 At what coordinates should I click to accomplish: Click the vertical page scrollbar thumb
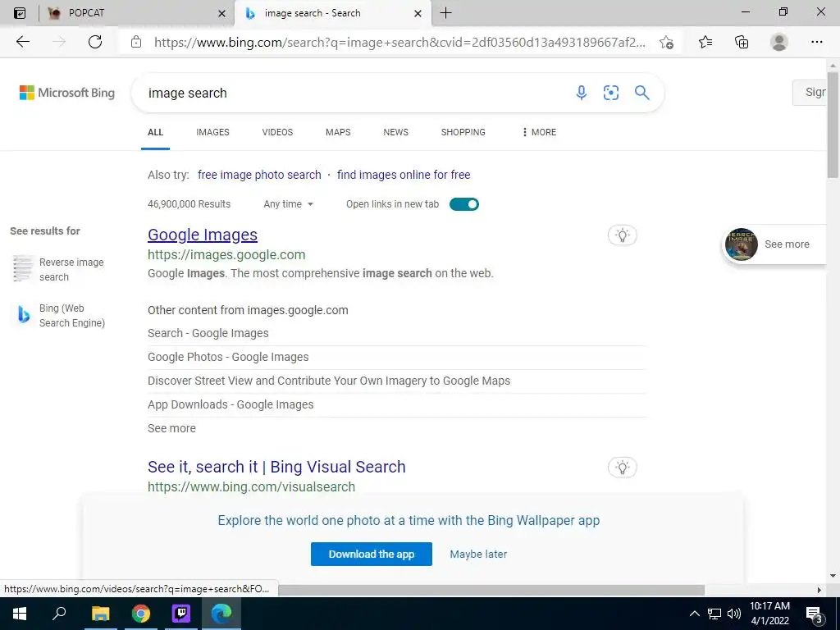click(x=833, y=125)
